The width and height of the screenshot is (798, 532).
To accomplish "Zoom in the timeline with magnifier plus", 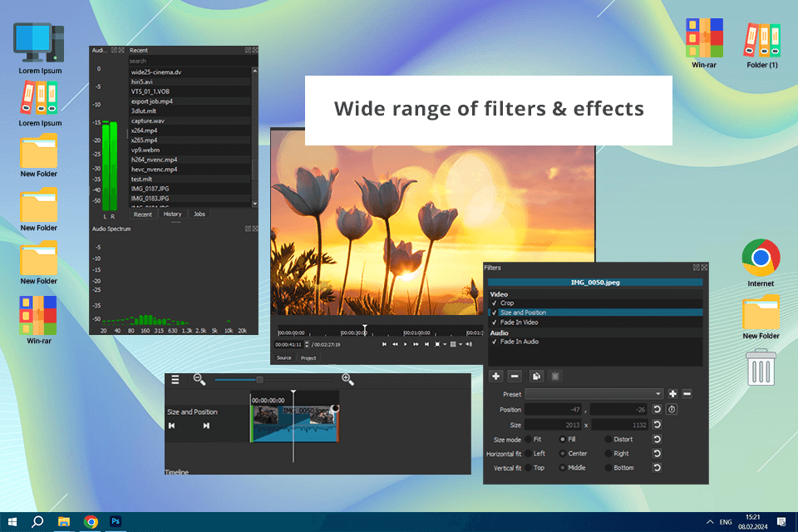I will pos(347,380).
